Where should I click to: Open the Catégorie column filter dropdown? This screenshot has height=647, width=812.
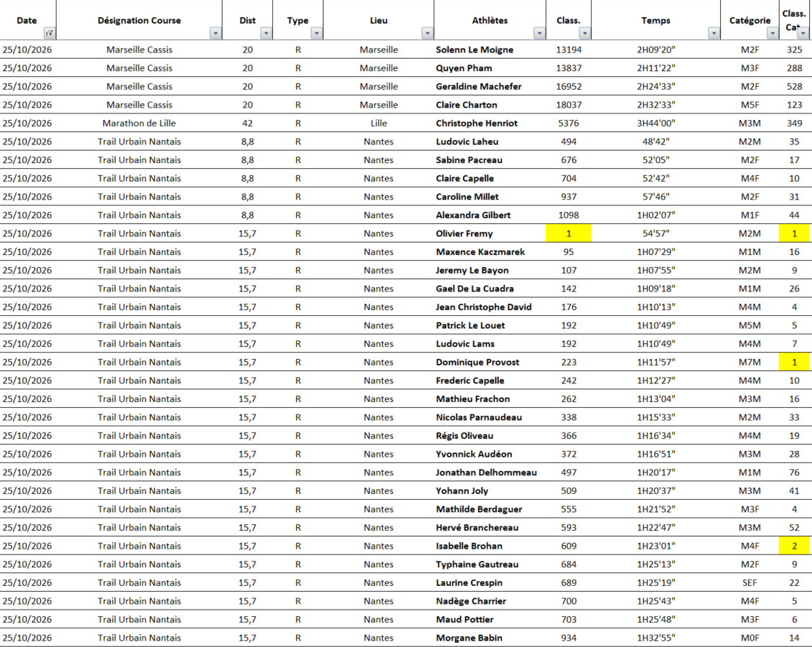pos(772,33)
